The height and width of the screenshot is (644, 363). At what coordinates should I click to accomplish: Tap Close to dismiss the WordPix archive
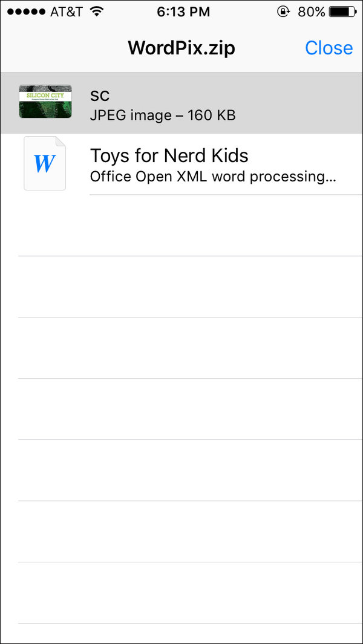[x=329, y=48]
